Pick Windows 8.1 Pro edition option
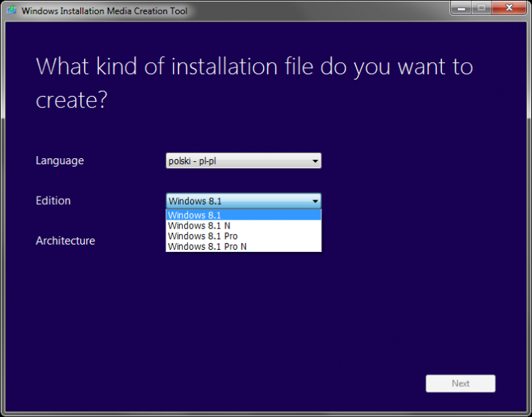Viewport: 532px width, 417px height. [x=244, y=236]
